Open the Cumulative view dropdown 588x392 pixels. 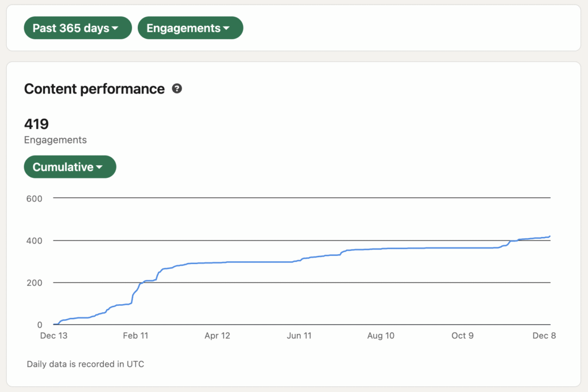point(69,167)
